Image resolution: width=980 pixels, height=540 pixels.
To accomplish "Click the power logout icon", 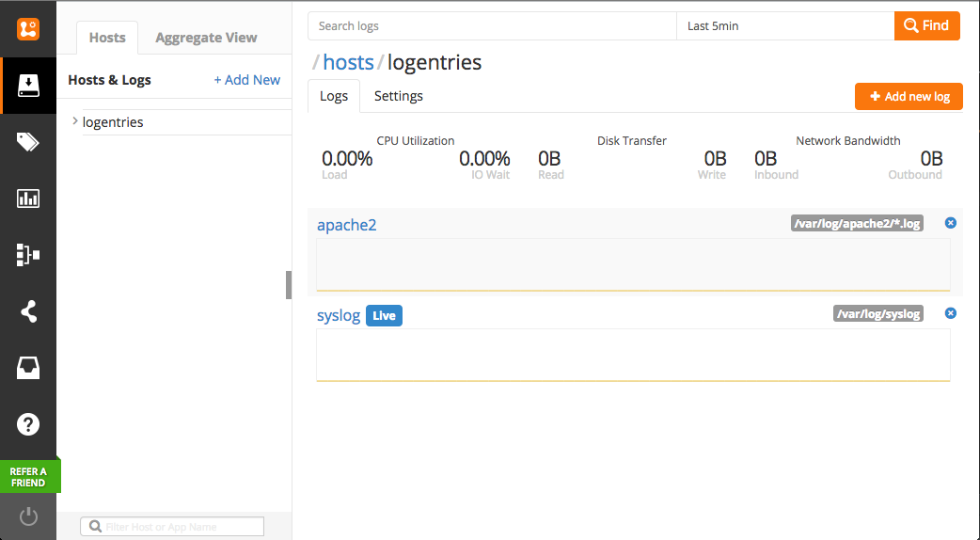I will [x=28, y=516].
